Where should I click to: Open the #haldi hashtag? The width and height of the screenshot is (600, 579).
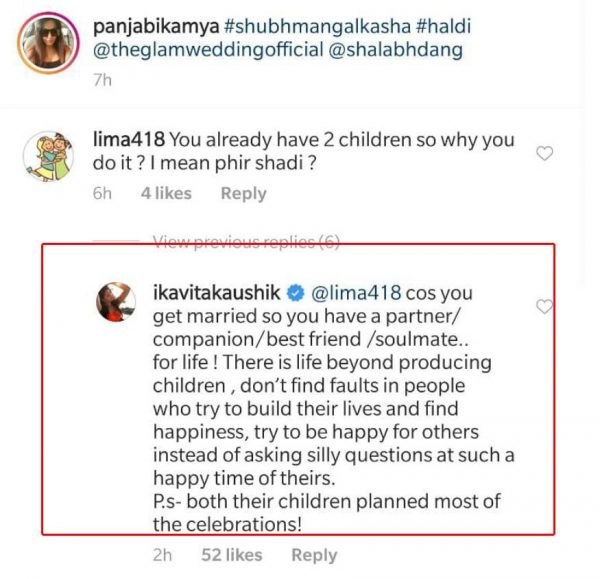pos(443,26)
